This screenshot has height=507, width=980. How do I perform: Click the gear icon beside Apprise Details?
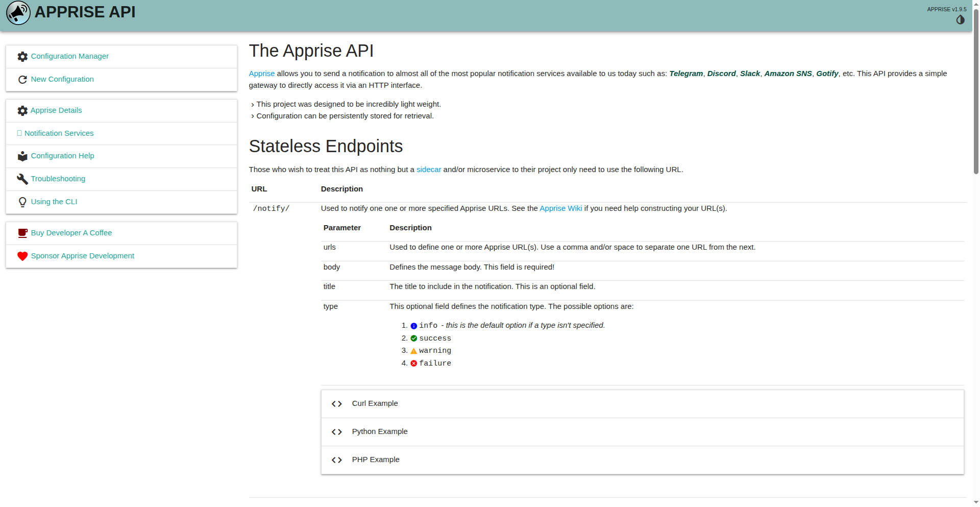click(22, 111)
